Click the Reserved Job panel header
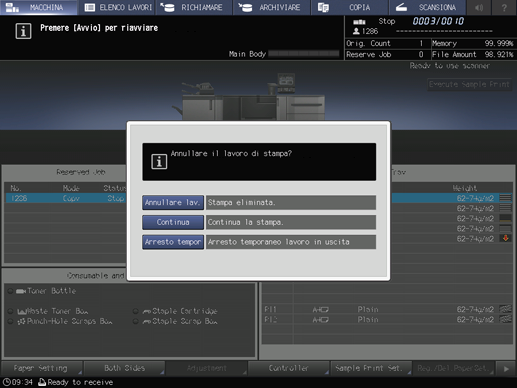 coord(81,172)
